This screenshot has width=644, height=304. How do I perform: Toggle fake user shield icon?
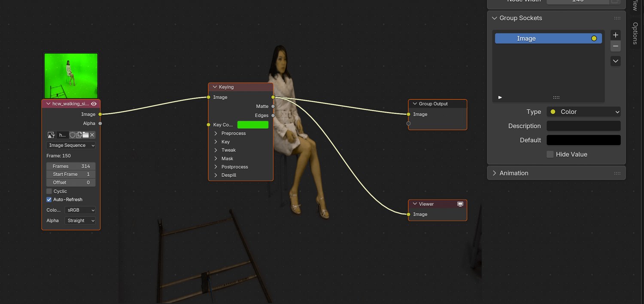coord(73,135)
